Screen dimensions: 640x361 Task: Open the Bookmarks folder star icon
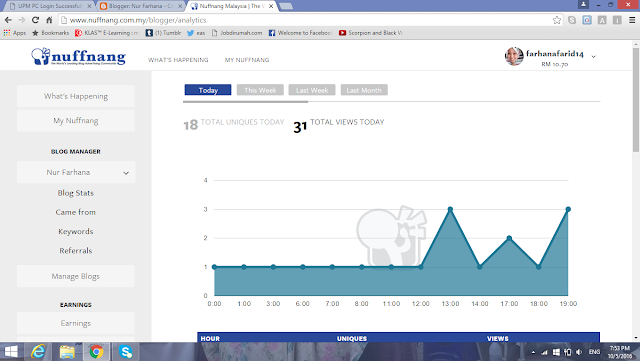35,33
